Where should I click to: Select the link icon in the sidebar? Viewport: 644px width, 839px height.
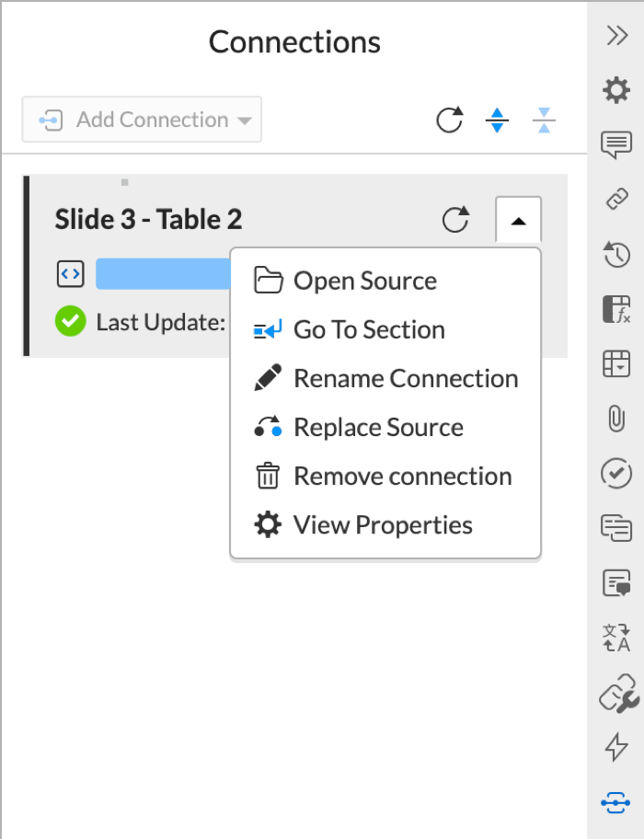pos(615,199)
